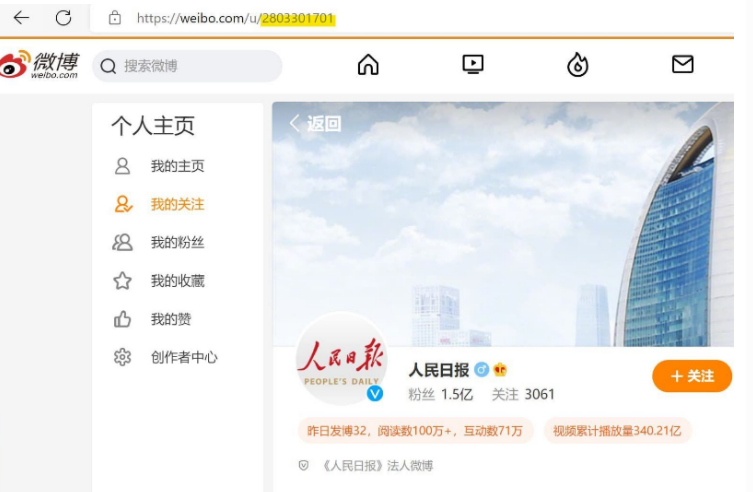Click the person icon beside 我的主页
Screen dimensions: 753x492
122,166
